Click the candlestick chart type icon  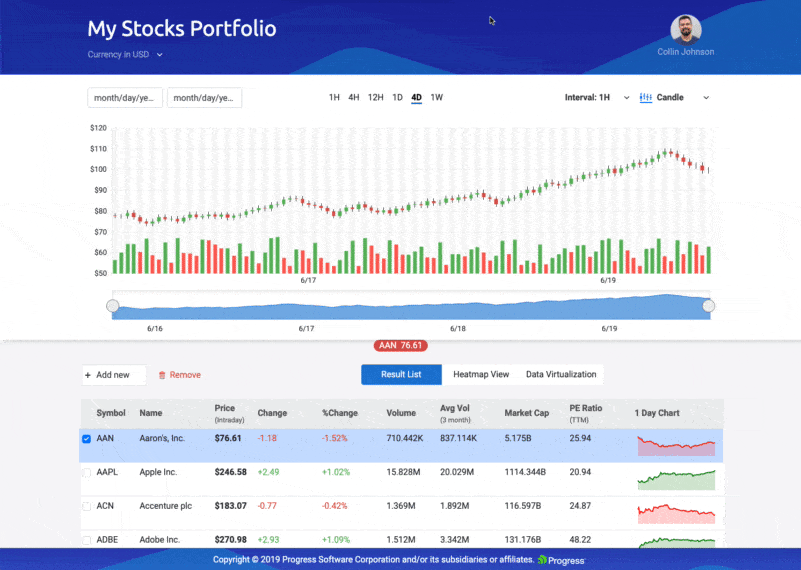(645, 98)
